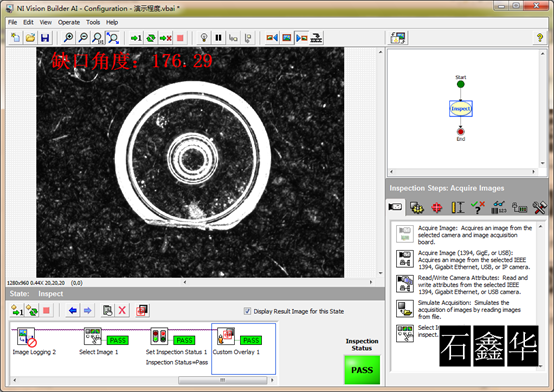Select the Identify Parts barcode tab
The image size is (554, 392).
(499, 207)
